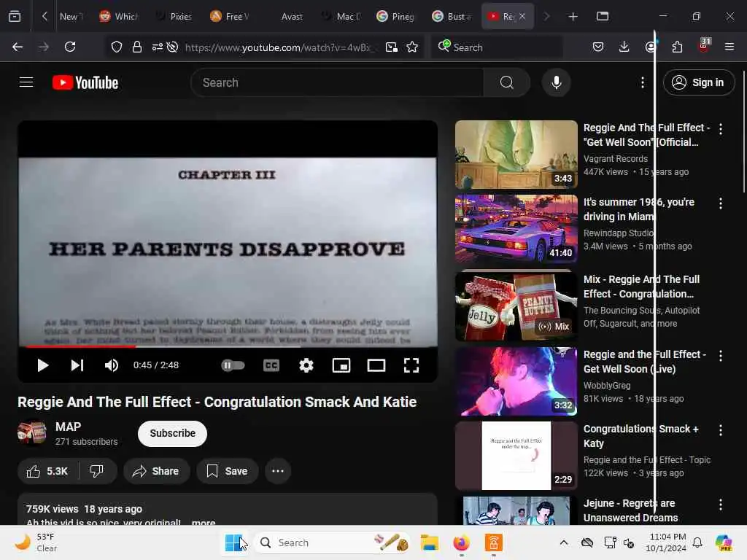
Task: Subscribe to the MAP channel
Action: tap(172, 433)
